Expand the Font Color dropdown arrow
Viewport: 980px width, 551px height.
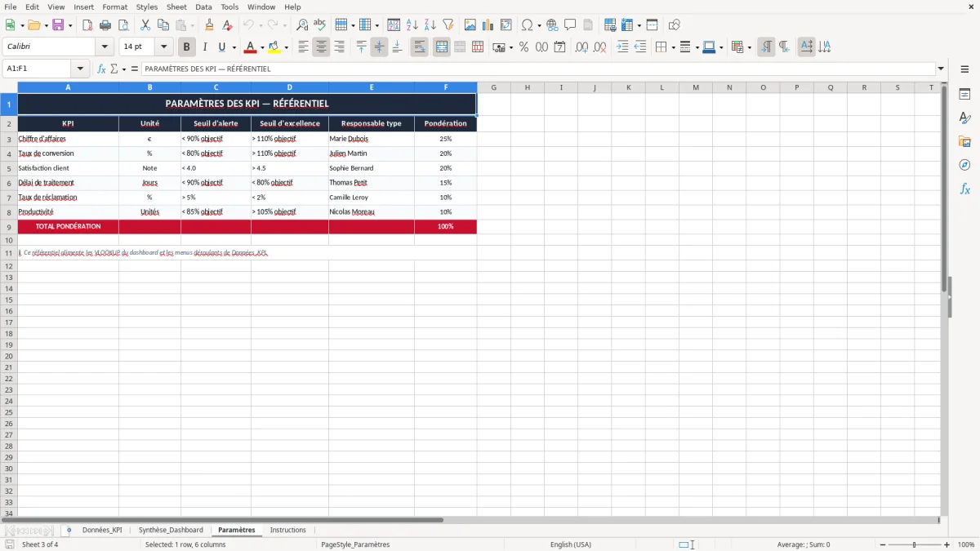tap(262, 47)
